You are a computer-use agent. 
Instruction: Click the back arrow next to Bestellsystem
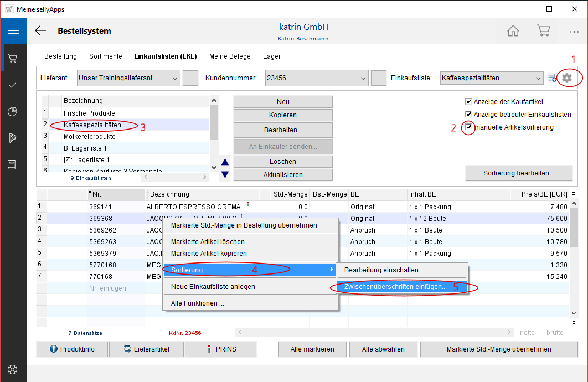click(x=40, y=31)
